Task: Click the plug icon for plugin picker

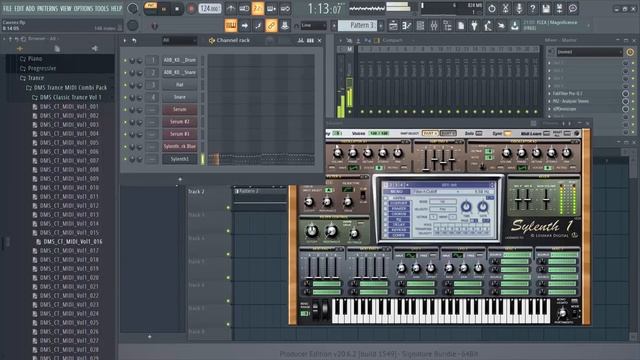Action: (x=474, y=26)
